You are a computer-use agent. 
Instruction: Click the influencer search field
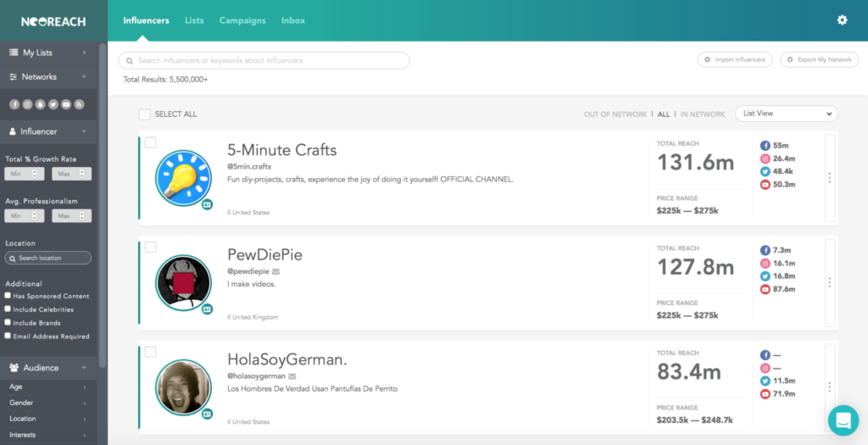pos(264,60)
